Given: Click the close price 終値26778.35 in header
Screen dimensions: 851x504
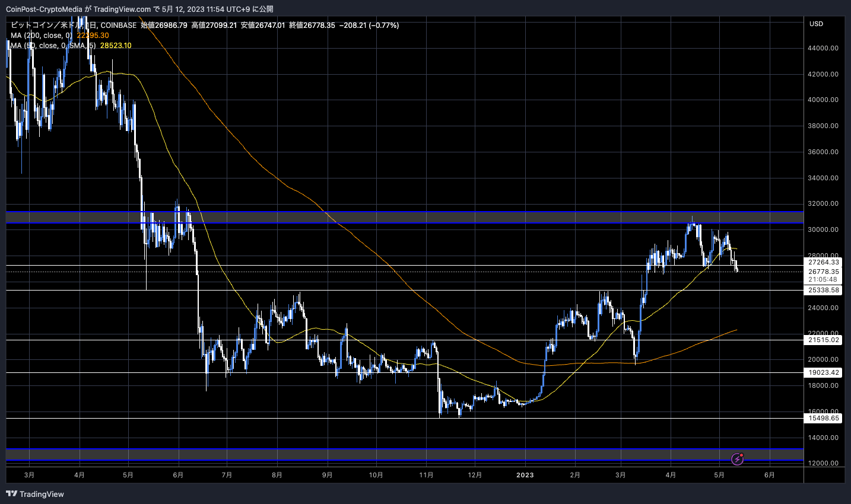Looking at the screenshot, I should click(x=312, y=25).
